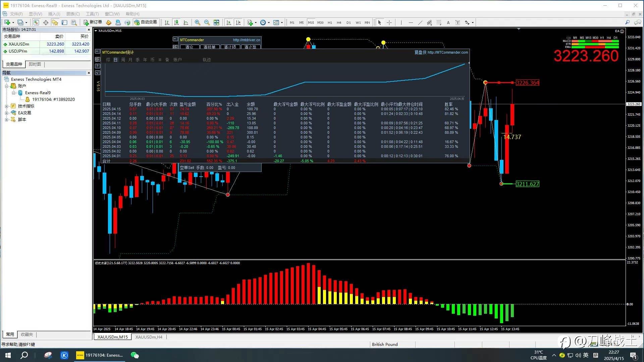This screenshot has width=644, height=362.
Task: Click the red 3226.364 price label
Action: 527,83
